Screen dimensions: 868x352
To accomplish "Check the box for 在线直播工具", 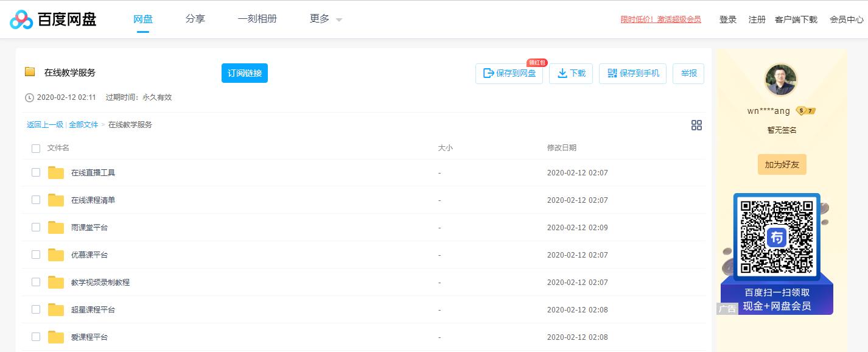I will click(36, 172).
